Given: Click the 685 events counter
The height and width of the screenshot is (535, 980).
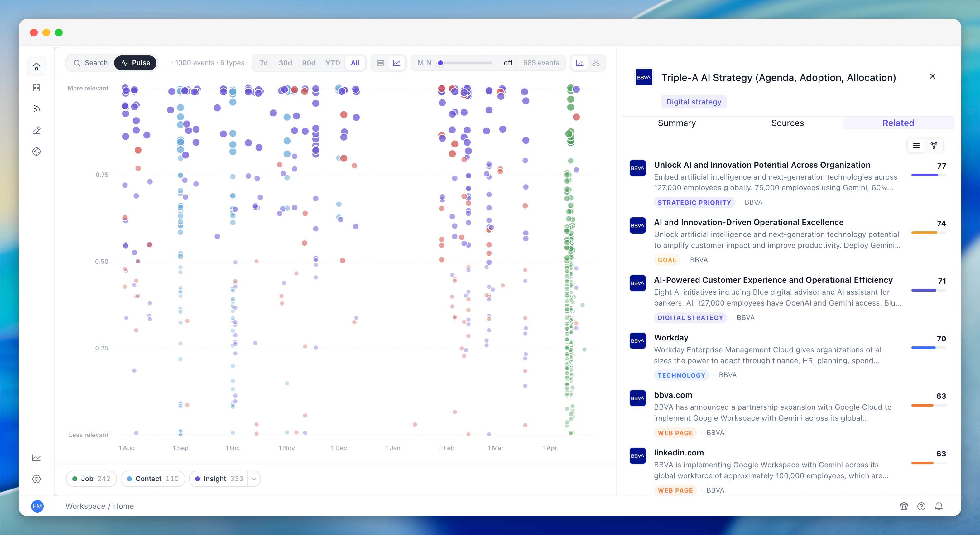Looking at the screenshot, I should click(541, 63).
